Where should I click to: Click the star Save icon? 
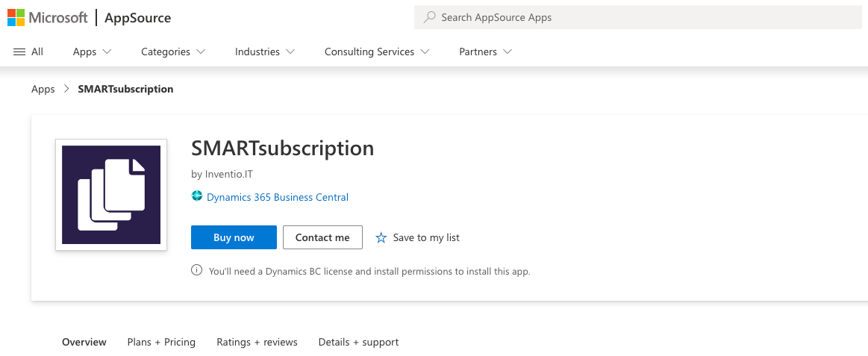point(381,237)
